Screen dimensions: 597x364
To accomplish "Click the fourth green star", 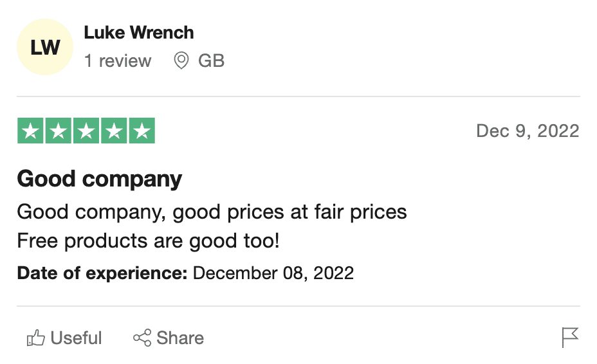I will pos(115,131).
